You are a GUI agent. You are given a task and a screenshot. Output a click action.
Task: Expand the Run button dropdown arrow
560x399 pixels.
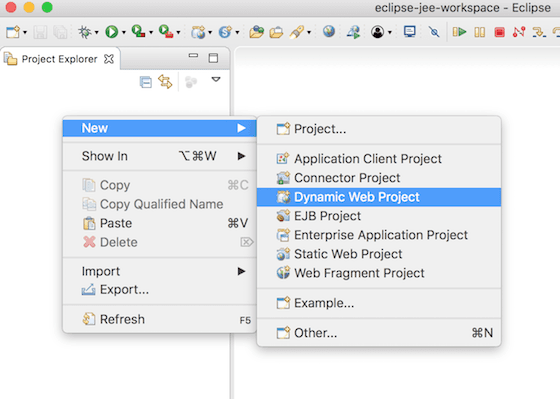point(124,33)
